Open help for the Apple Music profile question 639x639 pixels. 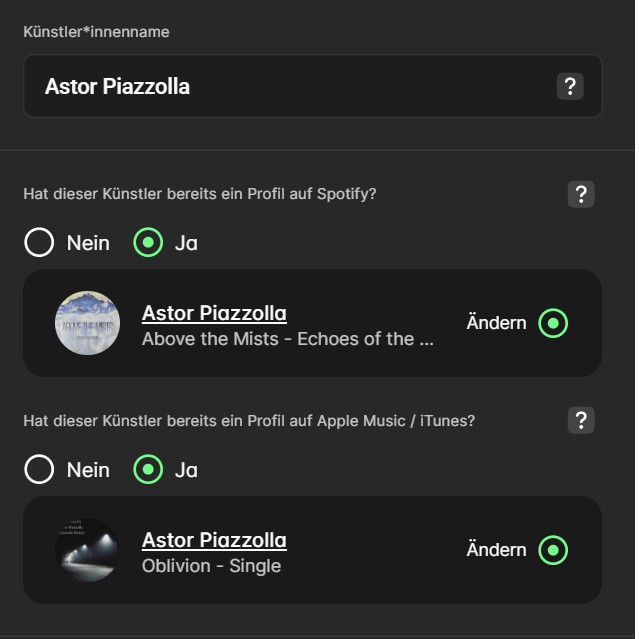[x=581, y=420]
